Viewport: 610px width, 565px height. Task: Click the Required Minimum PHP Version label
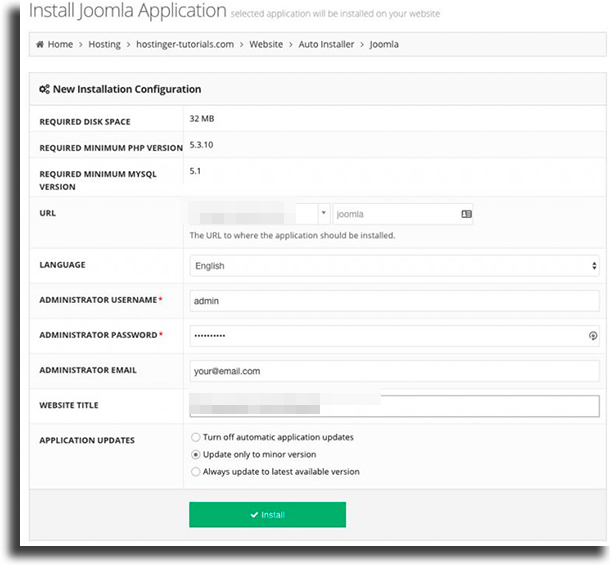click(111, 148)
